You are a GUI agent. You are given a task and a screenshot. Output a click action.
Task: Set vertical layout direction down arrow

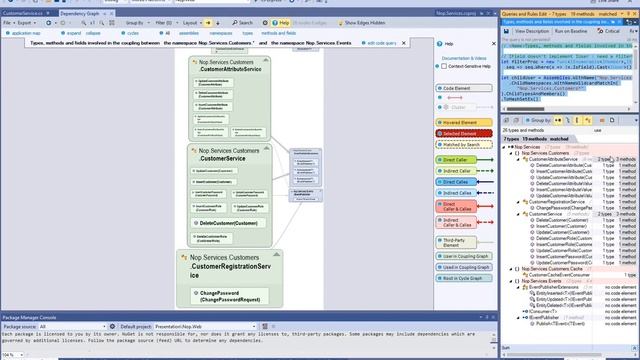pos(218,23)
